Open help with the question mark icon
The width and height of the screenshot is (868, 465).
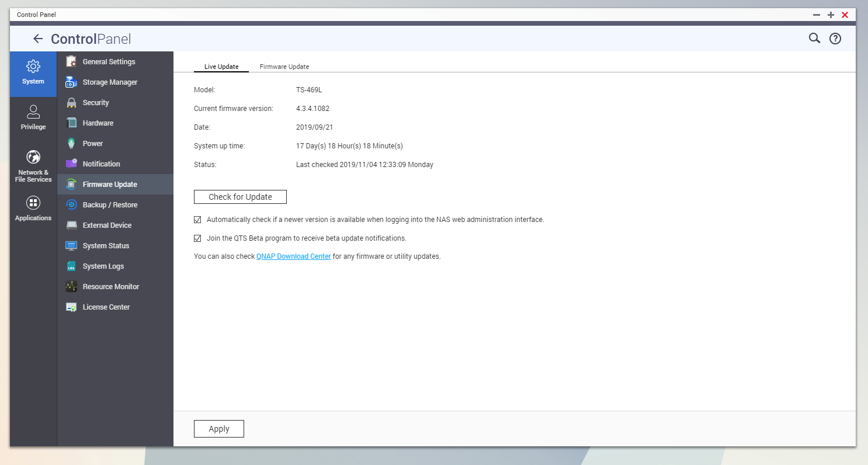point(835,39)
